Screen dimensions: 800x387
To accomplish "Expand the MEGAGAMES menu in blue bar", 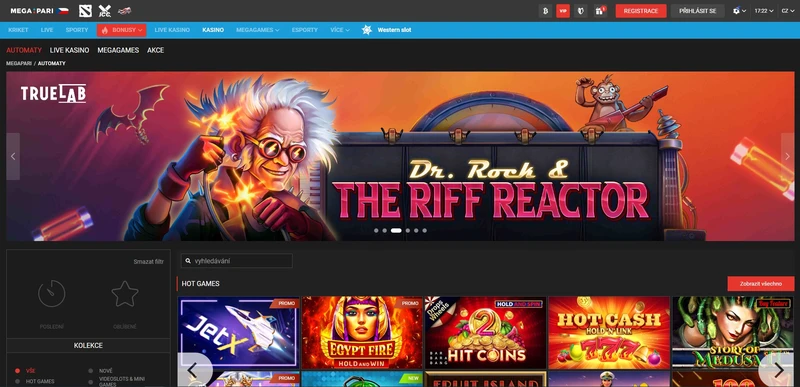I will (257, 30).
